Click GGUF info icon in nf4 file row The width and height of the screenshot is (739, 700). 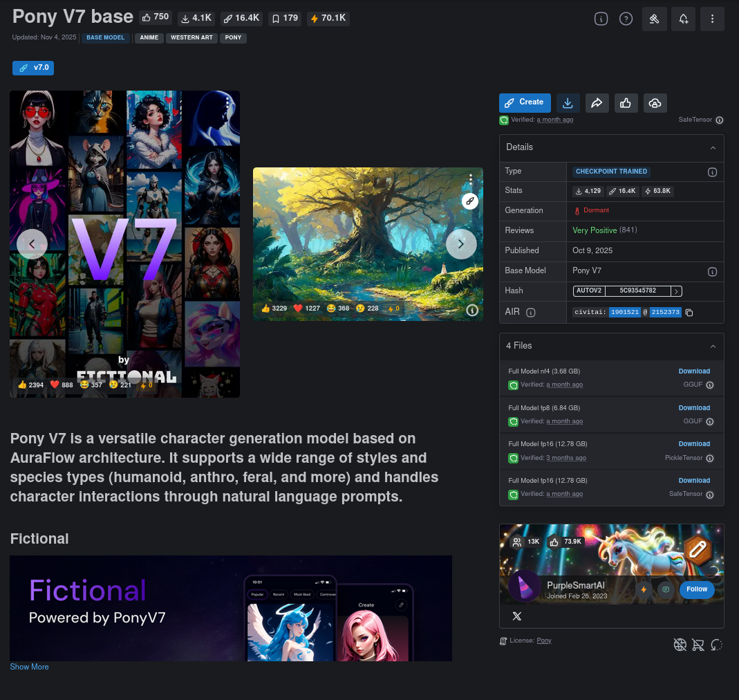(x=710, y=385)
